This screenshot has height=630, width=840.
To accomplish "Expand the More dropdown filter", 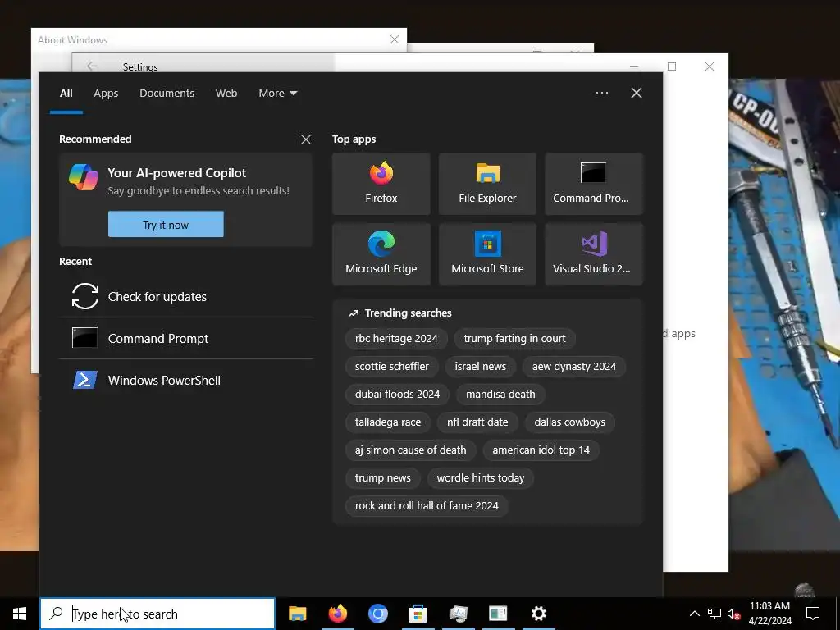I will [277, 94].
